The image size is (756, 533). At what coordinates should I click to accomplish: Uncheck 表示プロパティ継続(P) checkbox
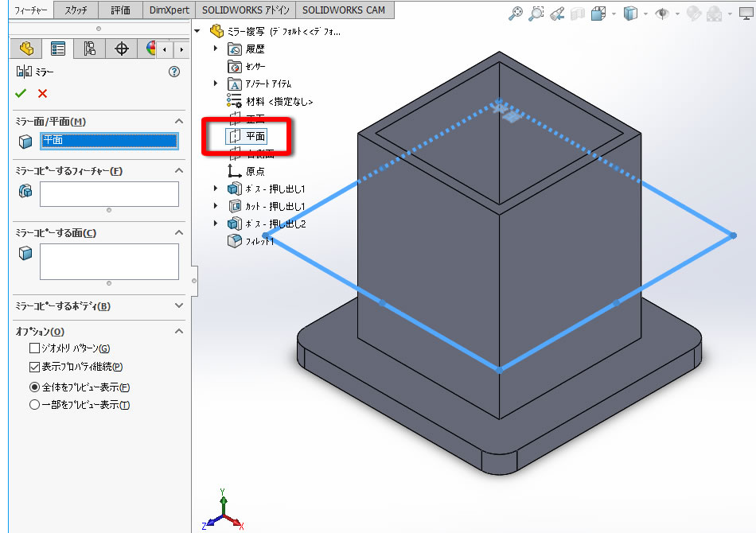click(34, 368)
